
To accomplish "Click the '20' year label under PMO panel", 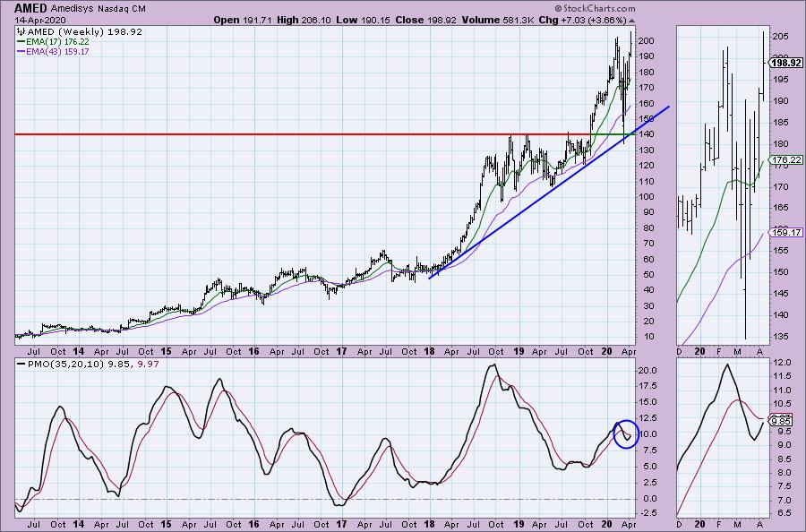I will click(x=606, y=524).
